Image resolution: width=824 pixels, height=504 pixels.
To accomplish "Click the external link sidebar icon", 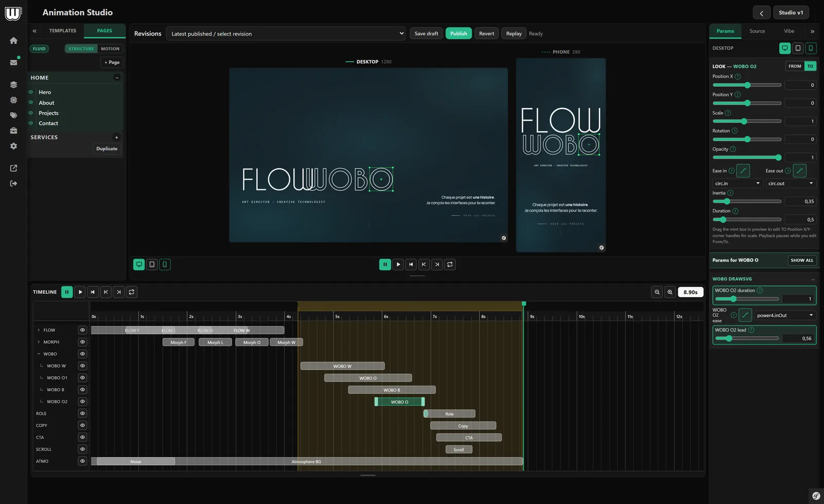I will [x=13, y=168].
